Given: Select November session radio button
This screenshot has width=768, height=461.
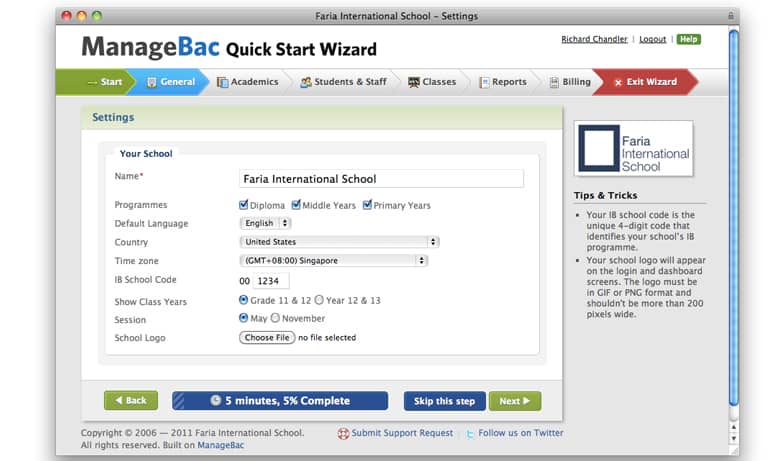Looking at the screenshot, I should pyautogui.click(x=275, y=317).
